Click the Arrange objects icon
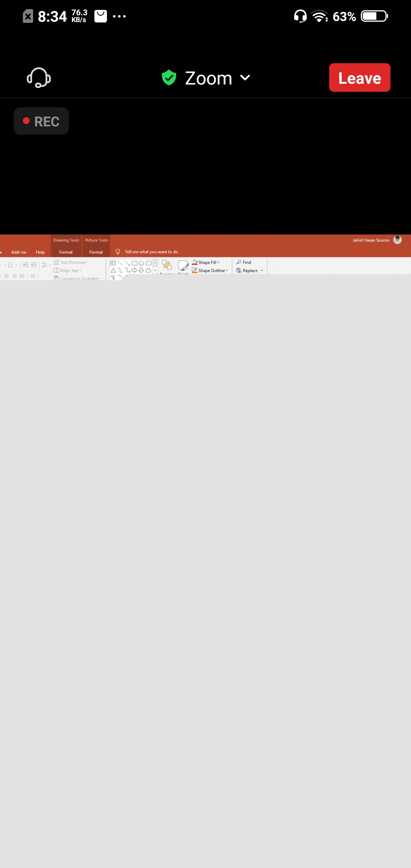This screenshot has width=411, height=868. pos(167,265)
